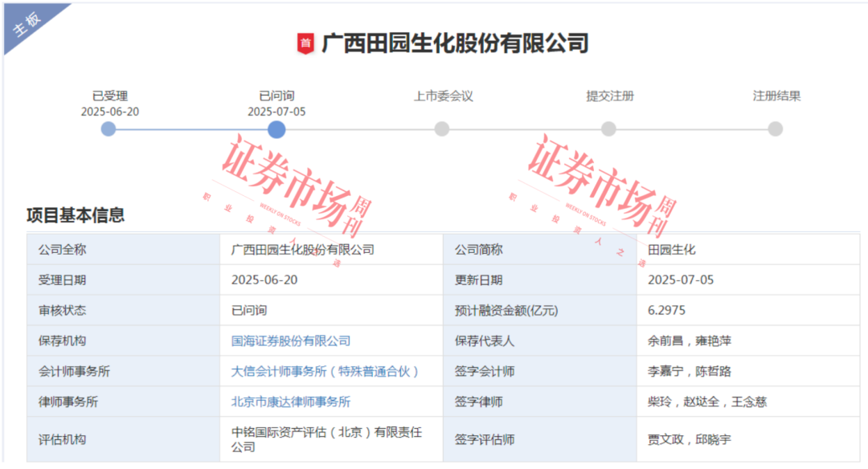Select the 已问询 value in 审核状态 row
The image size is (868, 469).
pyautogui.click(x=248, y=311)
